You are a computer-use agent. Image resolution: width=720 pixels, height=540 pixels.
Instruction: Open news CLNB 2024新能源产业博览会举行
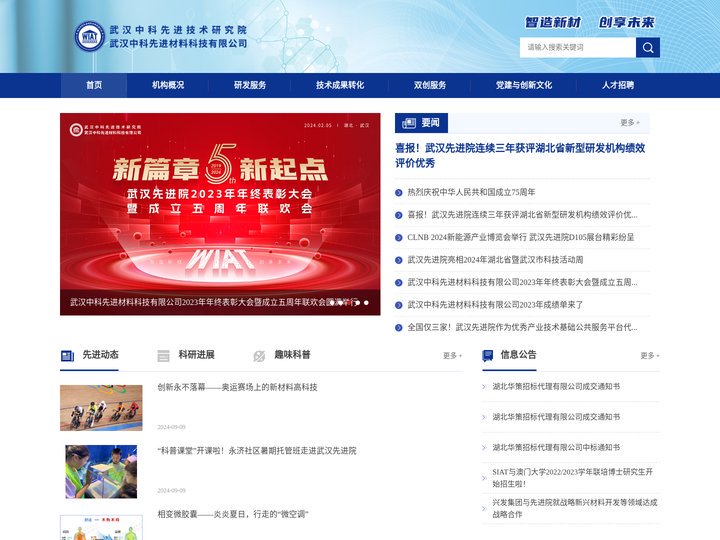tap(521, 237)
